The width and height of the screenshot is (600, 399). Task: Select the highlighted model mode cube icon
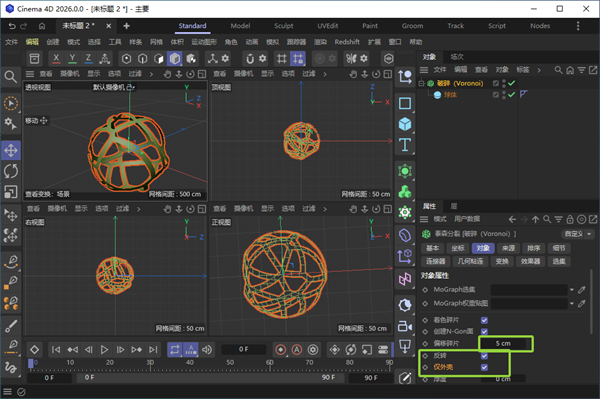click(x=175, y=59)
